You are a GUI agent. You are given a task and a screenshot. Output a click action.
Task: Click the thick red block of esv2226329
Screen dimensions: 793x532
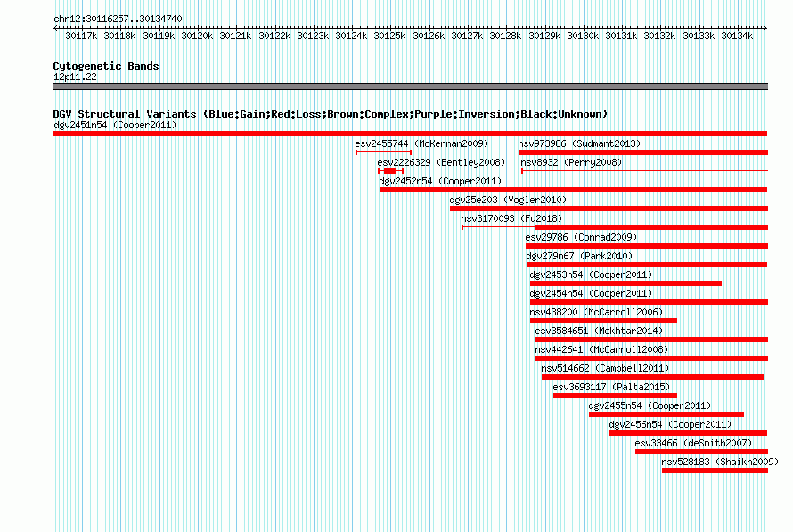[x=390, y=171]
